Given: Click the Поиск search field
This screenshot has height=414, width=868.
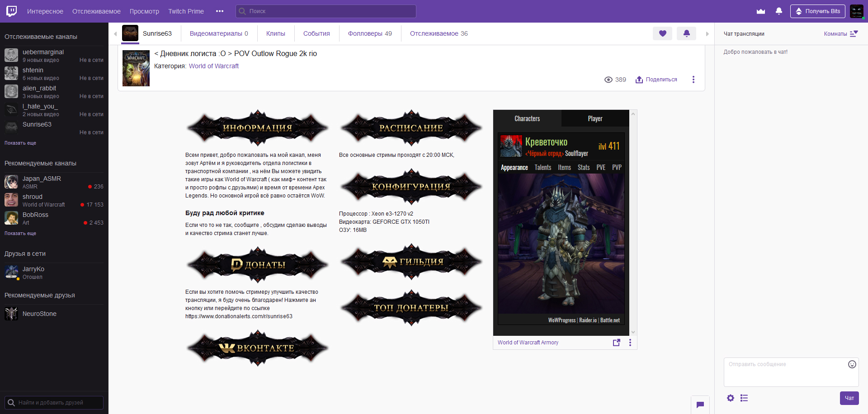Looking at the screenshot, I should 325,11.
